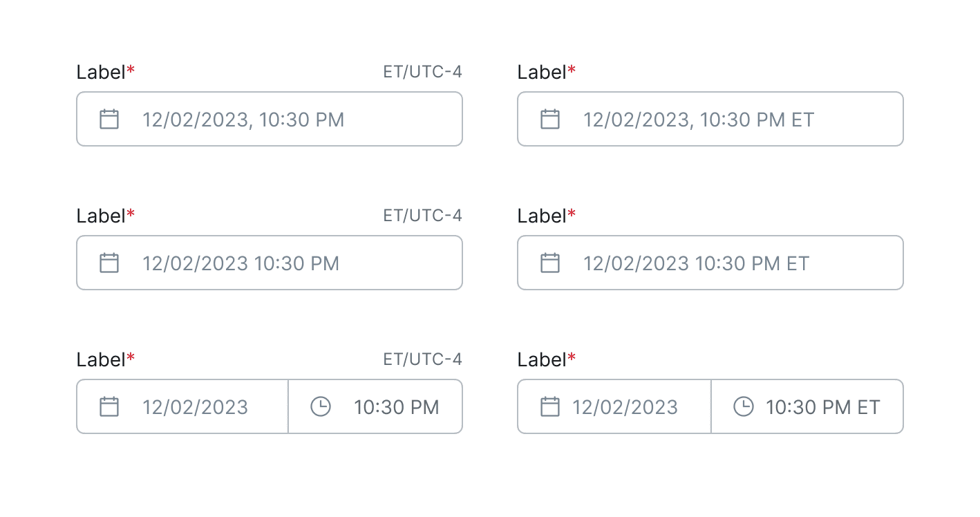Click the "10:30 PM" time segment in the split field

[397, 407]
